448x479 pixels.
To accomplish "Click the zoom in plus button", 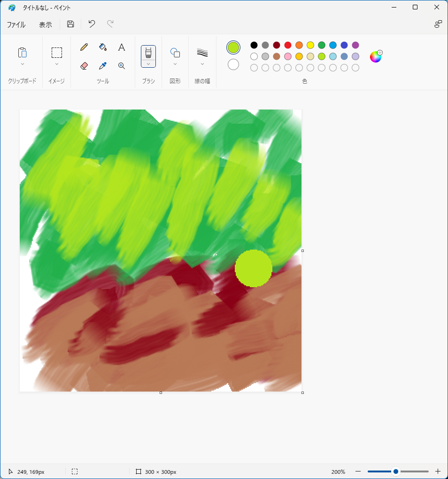I will point(438,471).
